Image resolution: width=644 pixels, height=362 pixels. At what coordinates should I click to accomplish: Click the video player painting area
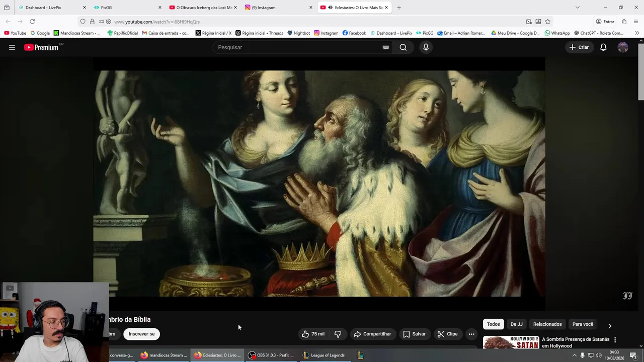click(319, 184)
